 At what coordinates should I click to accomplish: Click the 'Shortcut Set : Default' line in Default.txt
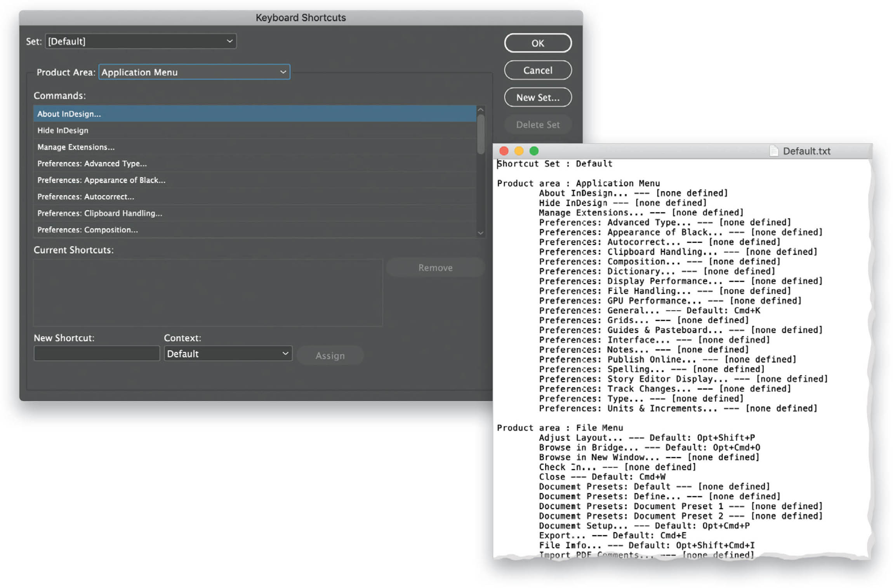555,164
